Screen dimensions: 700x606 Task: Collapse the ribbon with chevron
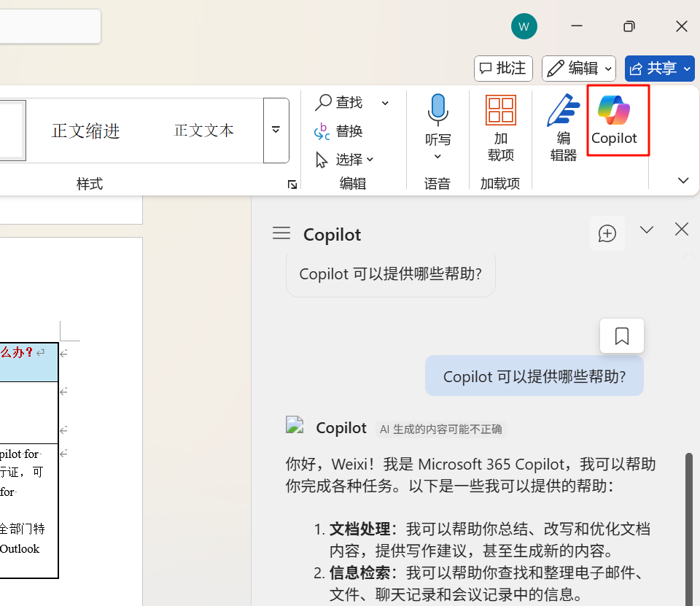(683, 180)
